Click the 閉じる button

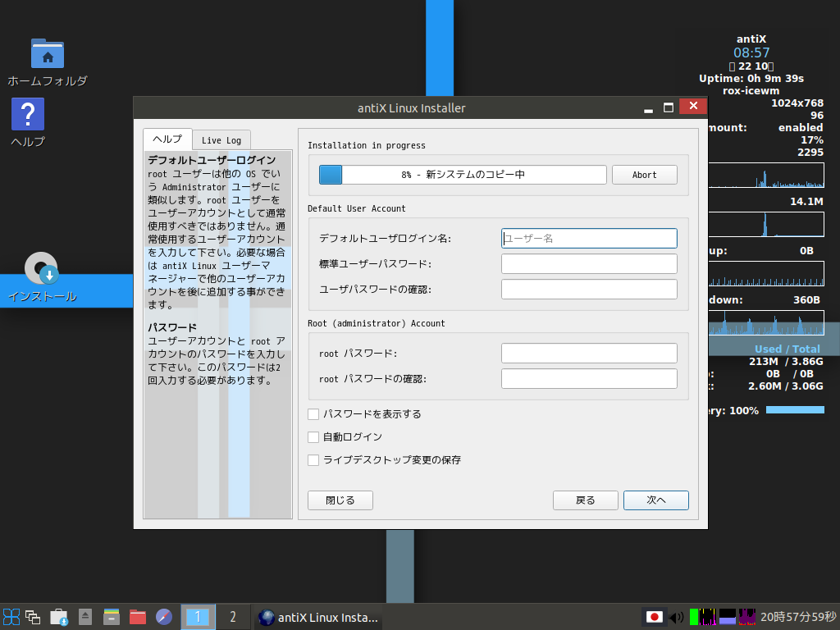340,500
